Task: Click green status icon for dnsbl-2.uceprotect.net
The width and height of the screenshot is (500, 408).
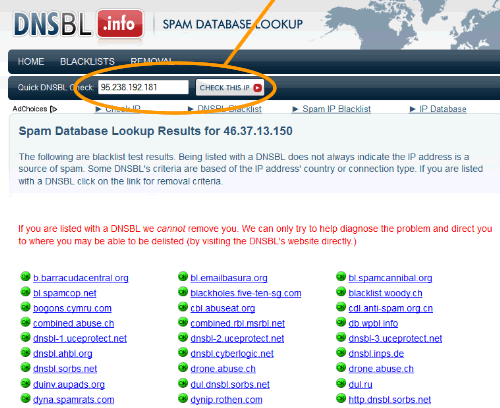Action: (183, 337)
